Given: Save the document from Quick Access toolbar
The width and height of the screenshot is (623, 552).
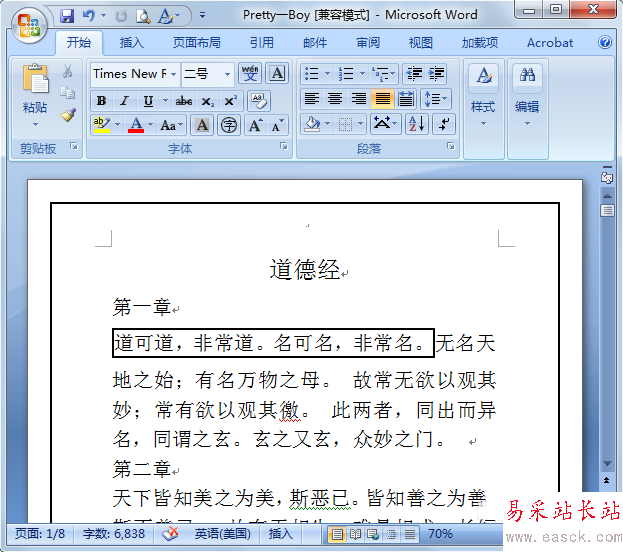Looking at the screenshot, I should [67, 16].
